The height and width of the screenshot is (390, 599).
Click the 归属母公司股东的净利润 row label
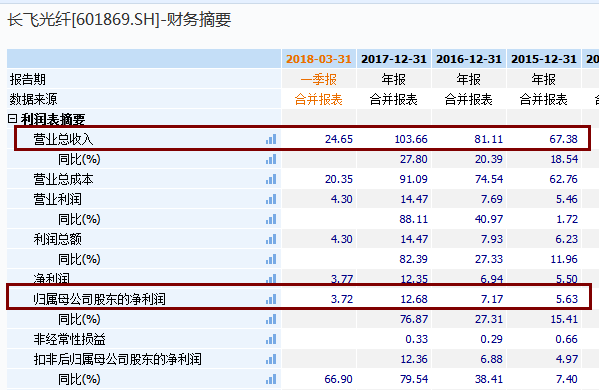(99, 299)
